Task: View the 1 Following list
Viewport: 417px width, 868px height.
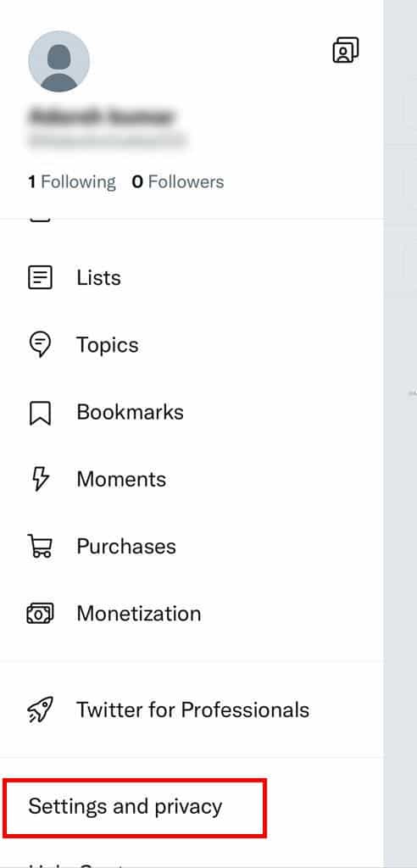Action: coord(72,182)
